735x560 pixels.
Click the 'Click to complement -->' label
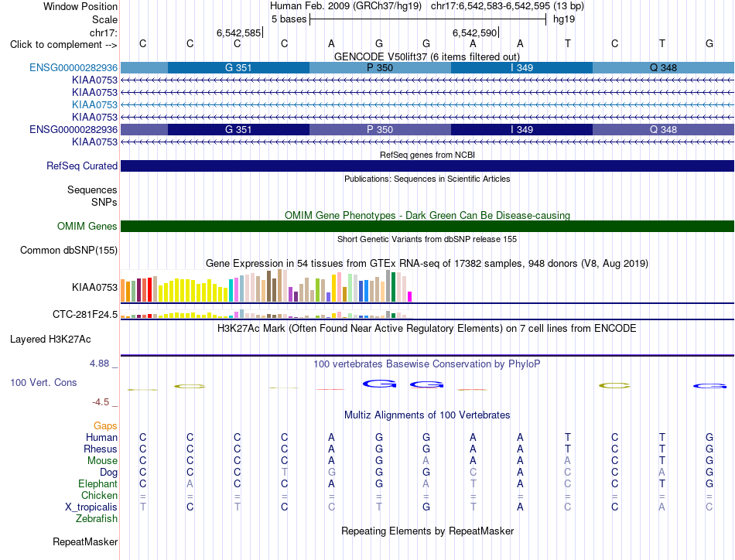pos(63,45)
